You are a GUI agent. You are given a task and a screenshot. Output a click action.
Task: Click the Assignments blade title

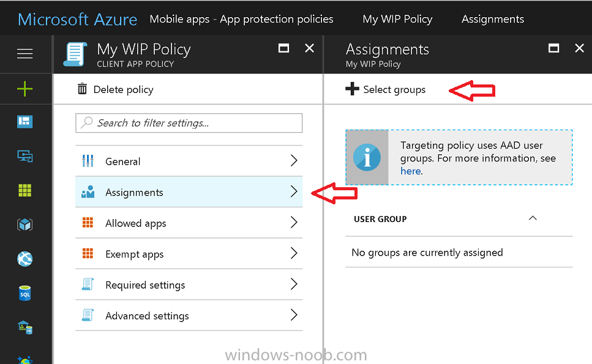point(388,50)
